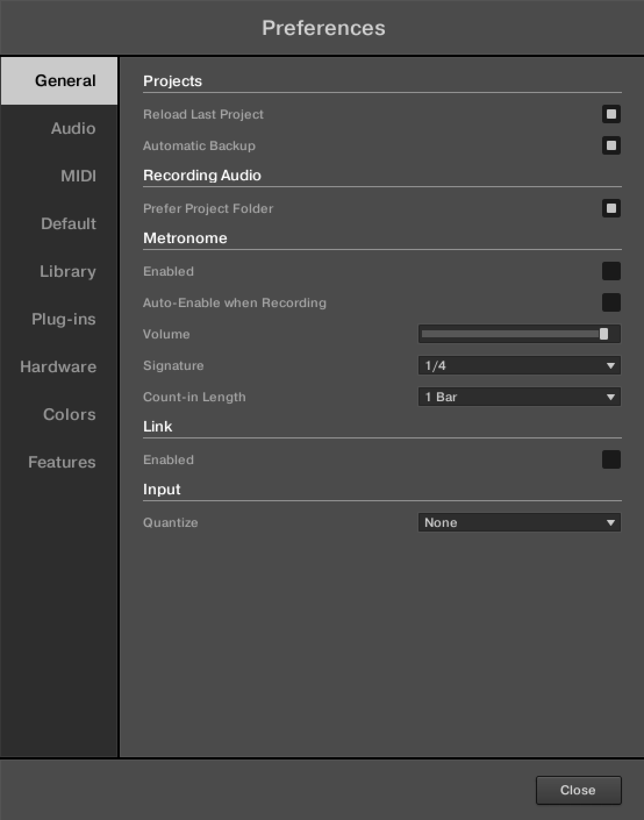Enable the Metronome checkbox

click(611, 271)
